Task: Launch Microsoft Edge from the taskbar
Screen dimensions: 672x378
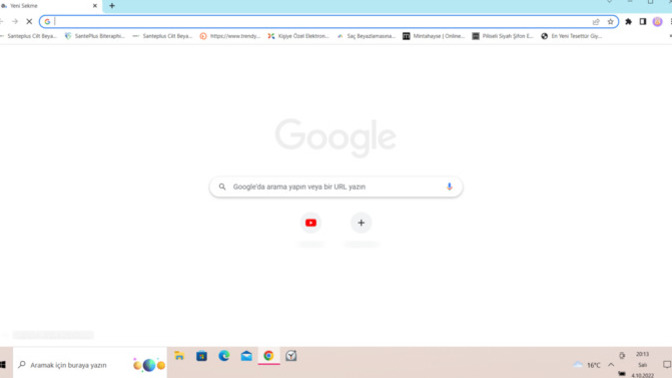Action: (224, 356)
